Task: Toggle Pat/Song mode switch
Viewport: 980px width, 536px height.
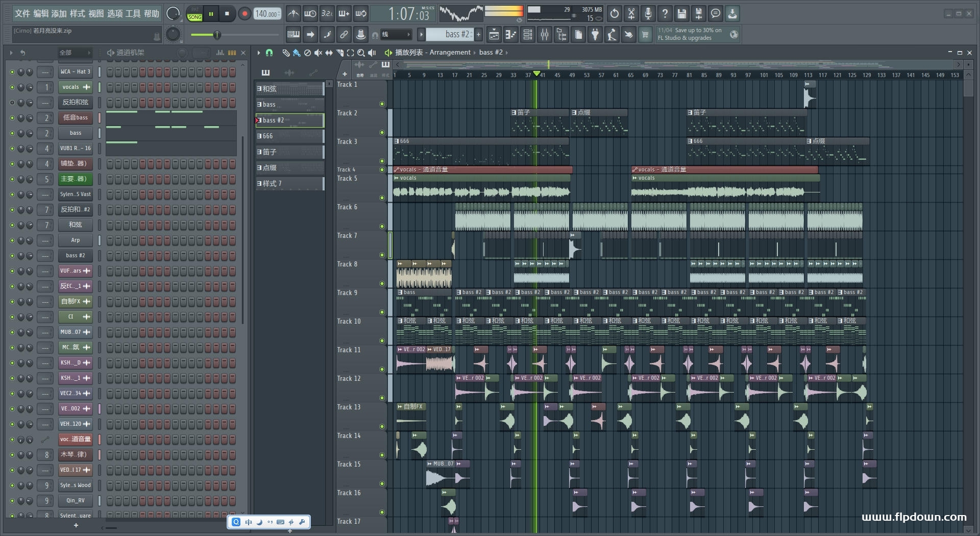Action: click(194, 14)
